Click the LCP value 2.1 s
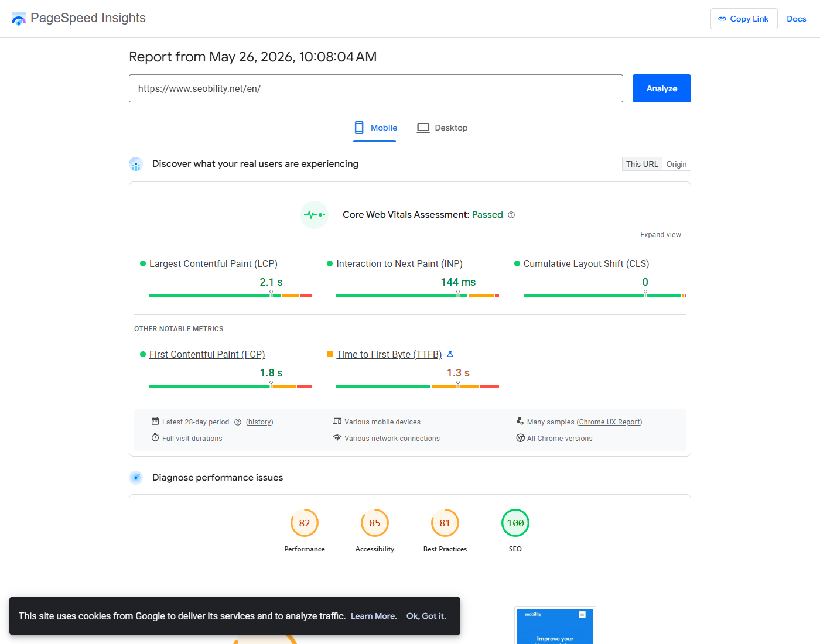This screenshot has height=644, width=820. coord(271,282)
